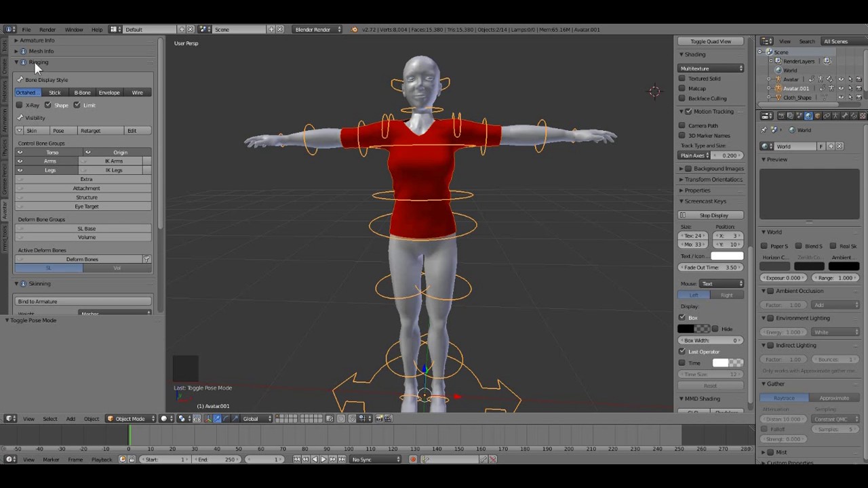
Task: Enable Backface Culling
Action: (x=682, y=98)
